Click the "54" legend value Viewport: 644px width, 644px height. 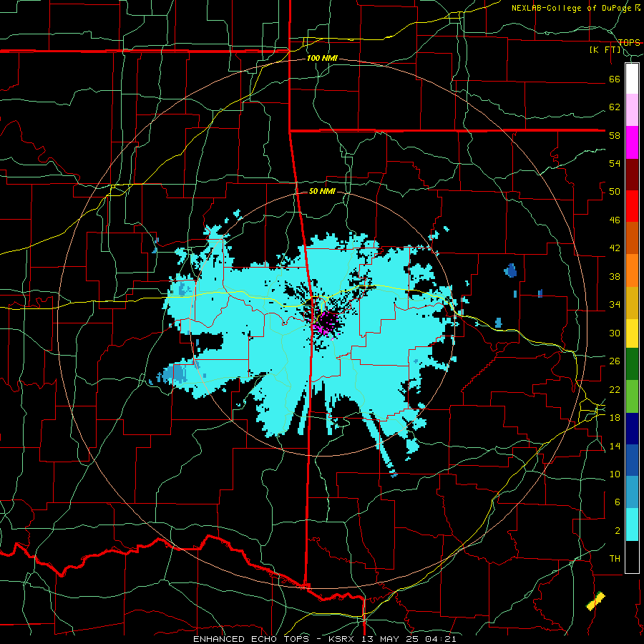click(615, 163)
